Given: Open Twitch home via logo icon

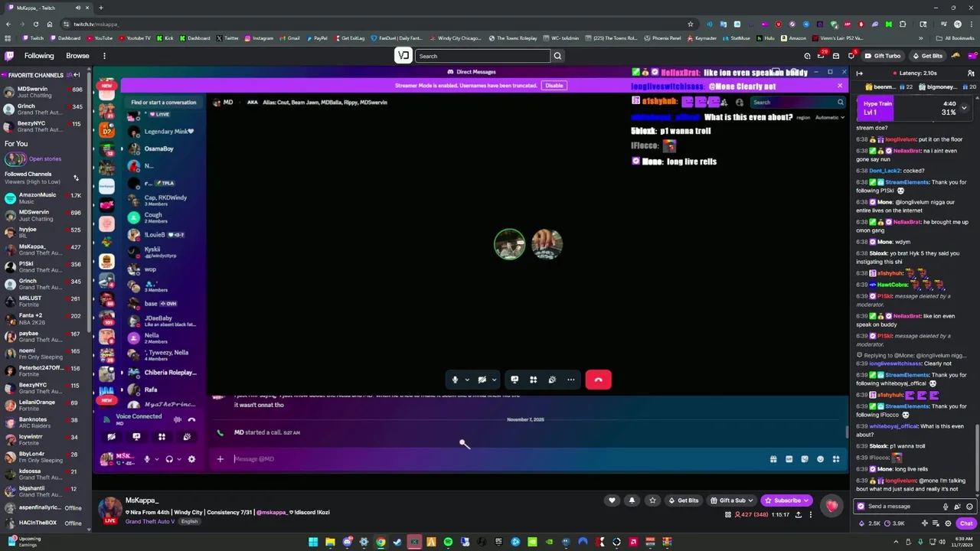Looking at the screenshot, I should click(9, 56).
